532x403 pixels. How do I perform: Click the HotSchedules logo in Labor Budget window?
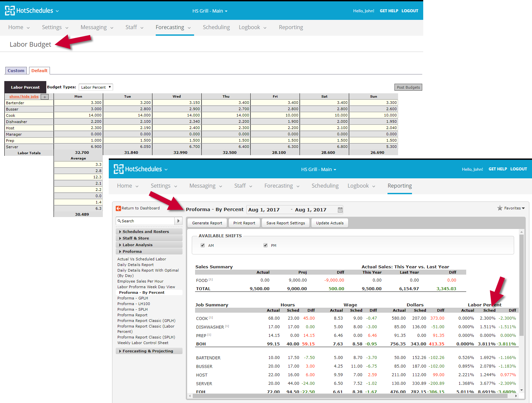[x=29, y=11]
